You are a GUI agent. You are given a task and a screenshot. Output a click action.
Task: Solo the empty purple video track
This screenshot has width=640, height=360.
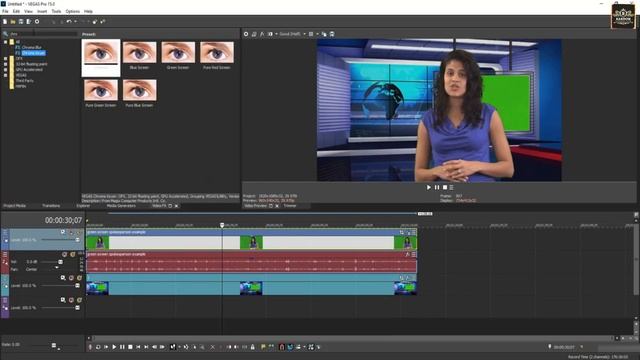[x=79, y=300]
